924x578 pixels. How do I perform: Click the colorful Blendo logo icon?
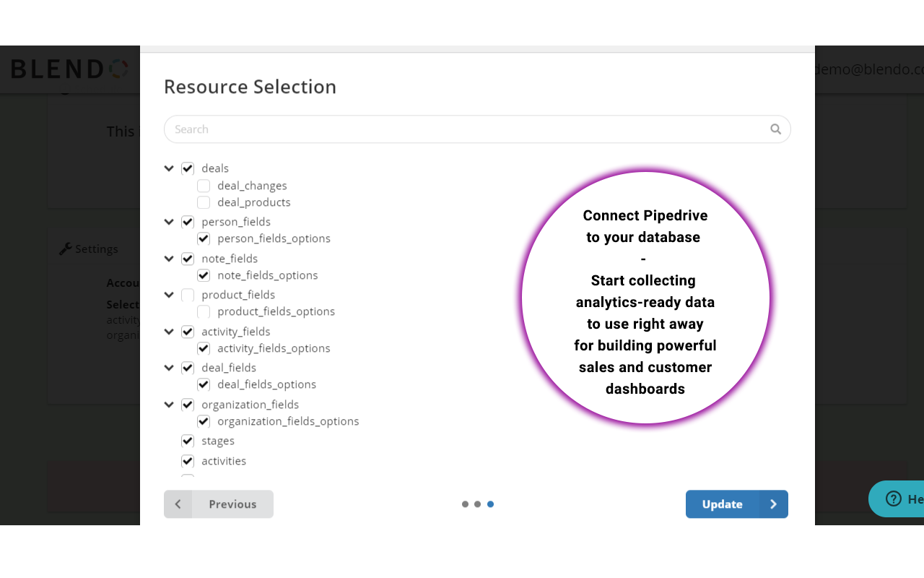116,69
